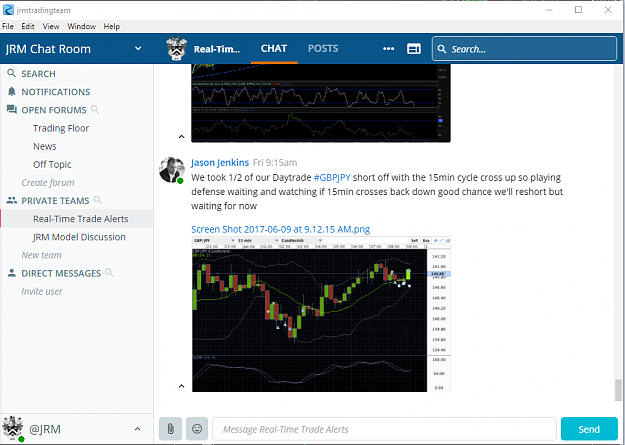This screenshot has width=625, height=445.
Task: Click Jason Jenkins' avatar photo
Action: pyautogui.click(x=171, y=170)
